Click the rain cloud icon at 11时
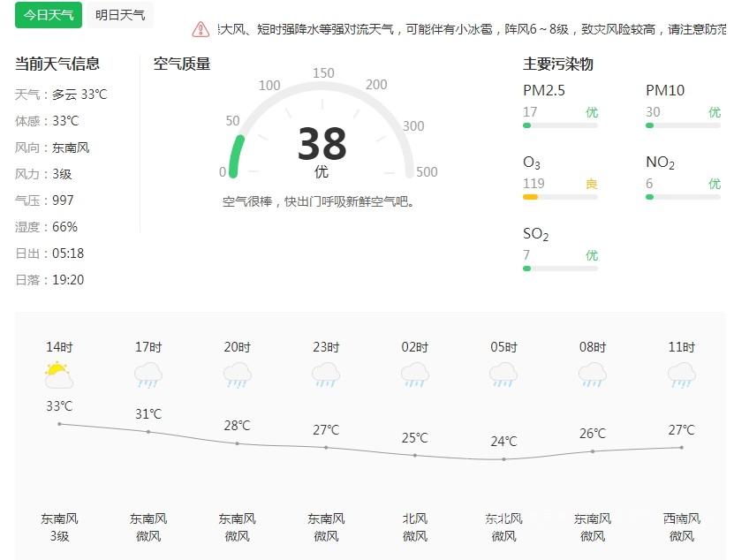This screenshot has width=734, height=560. pyautogui.click(x=681, y=376)
